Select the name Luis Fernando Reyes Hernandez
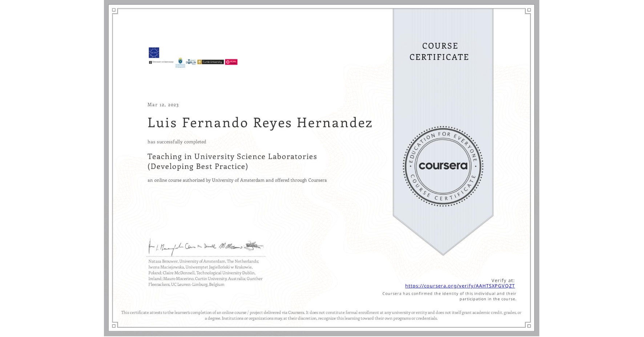This screenshot has height=337, width=644. (260, 123)
